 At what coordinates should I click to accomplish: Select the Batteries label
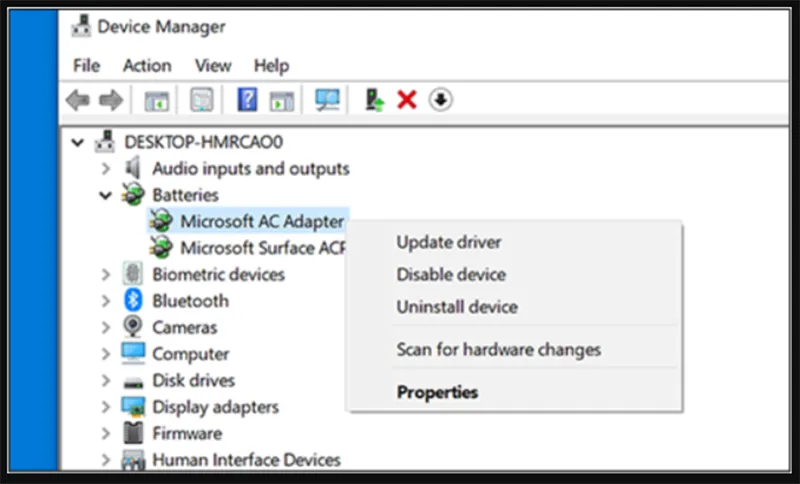pyautogui.click(x=185, y=195)
